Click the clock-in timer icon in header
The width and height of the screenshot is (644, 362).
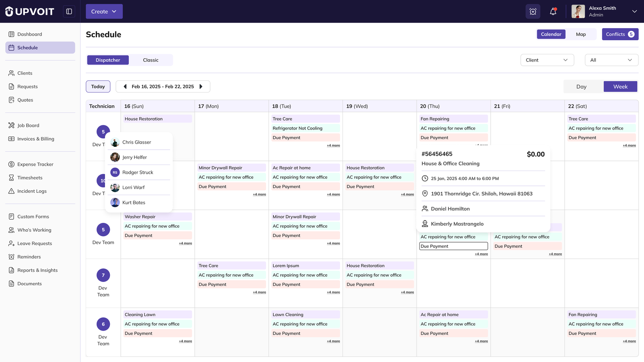pyautogui.click(x=533, y=12)
